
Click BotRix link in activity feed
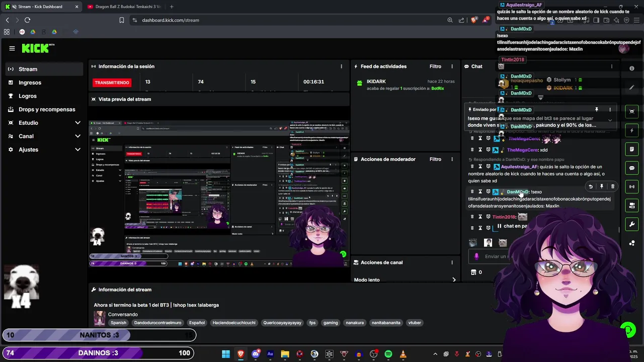click(438, 88)
